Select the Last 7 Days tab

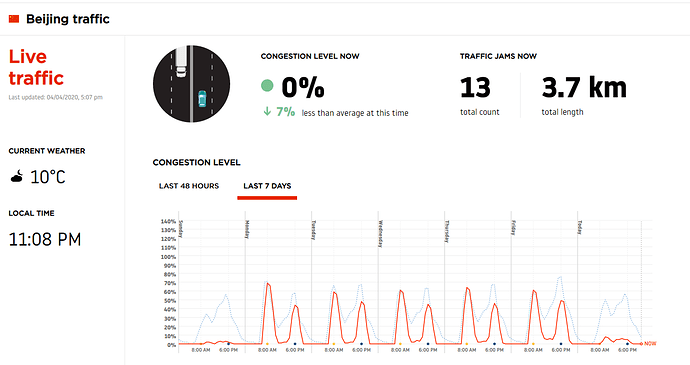click(267, 186)
